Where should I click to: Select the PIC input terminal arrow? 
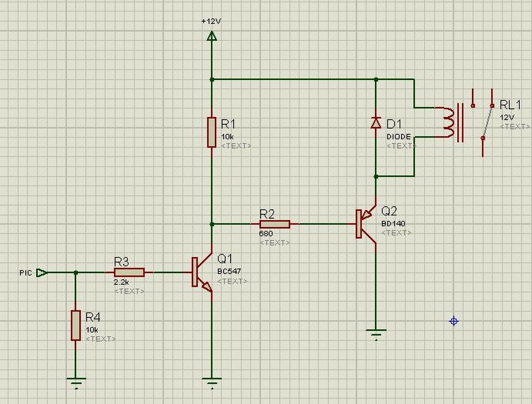pos(42,273)
